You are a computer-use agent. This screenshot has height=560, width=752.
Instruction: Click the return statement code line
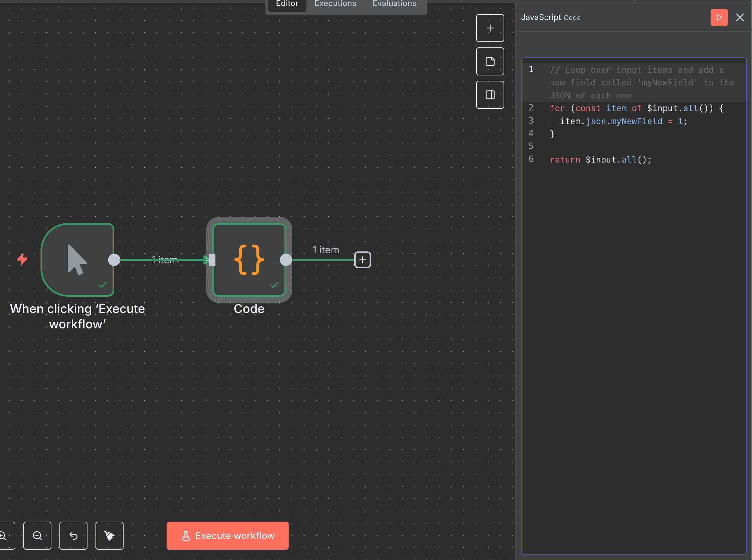point(600,160)
